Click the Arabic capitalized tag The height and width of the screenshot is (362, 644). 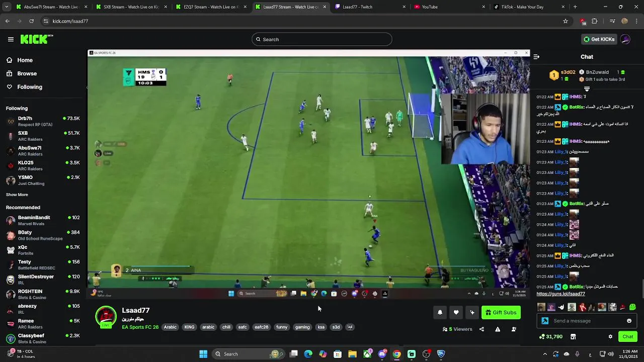click(x=170, y=327)
